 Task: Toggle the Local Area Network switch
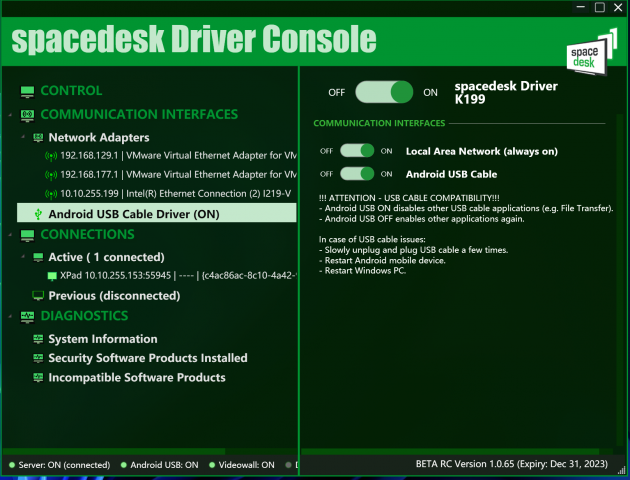click(357, 151)
